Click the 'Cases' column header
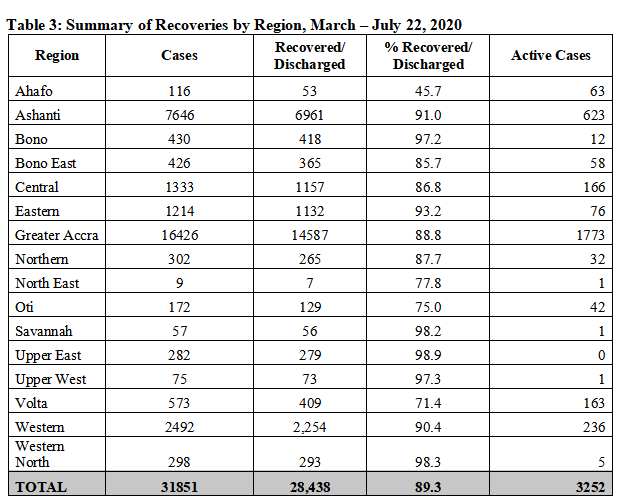The height and width of the screenshot is (504, 625). [179, 56]
